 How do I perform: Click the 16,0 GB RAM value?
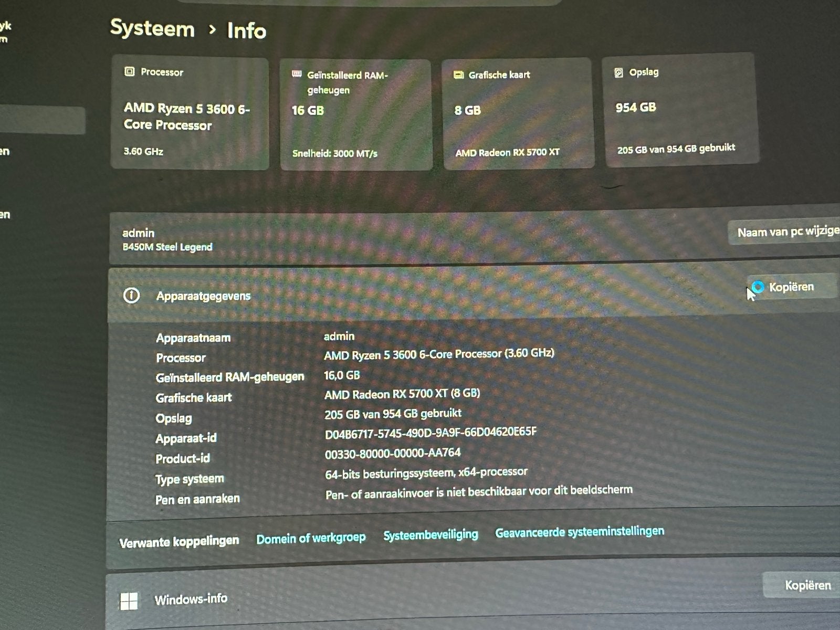[x=342, y=375]
